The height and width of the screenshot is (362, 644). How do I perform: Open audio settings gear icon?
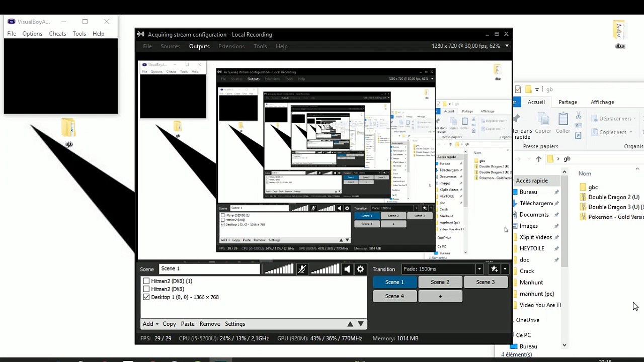[360, 269]
